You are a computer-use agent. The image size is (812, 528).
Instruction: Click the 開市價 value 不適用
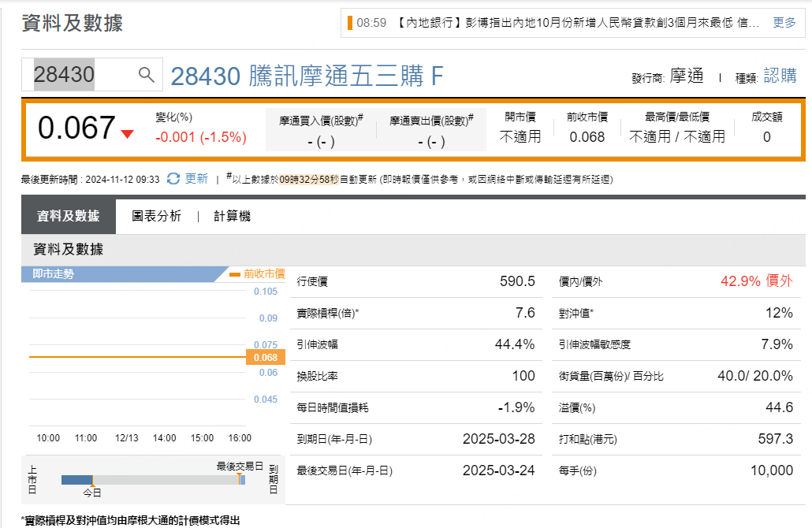coord(520,136)
